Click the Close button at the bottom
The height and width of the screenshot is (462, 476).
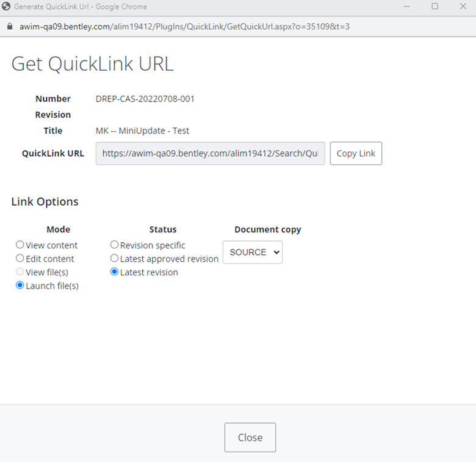tap(250, 438)
